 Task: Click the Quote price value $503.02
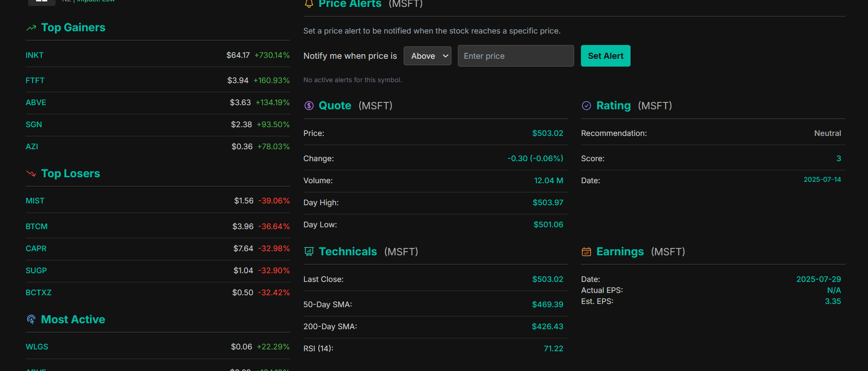547,133
